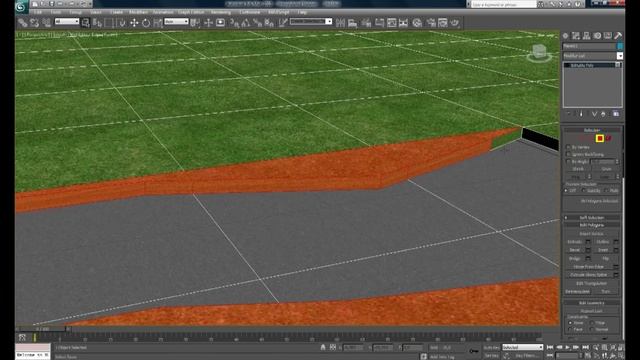Open the selection filter All dropdown
The height and width of the screenshot is (360, 640).
coord(67,22)
